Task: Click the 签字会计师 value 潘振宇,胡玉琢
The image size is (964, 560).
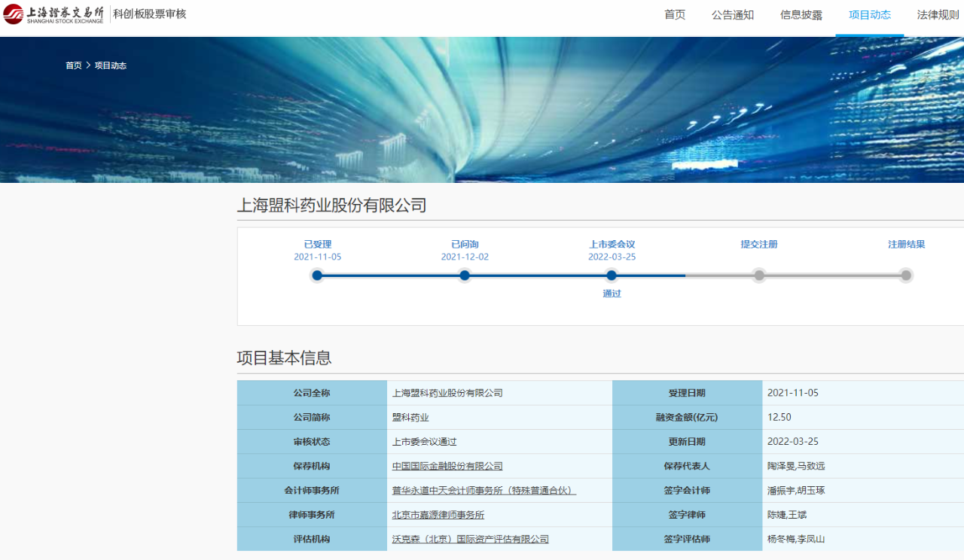Action: pos(796,491)
